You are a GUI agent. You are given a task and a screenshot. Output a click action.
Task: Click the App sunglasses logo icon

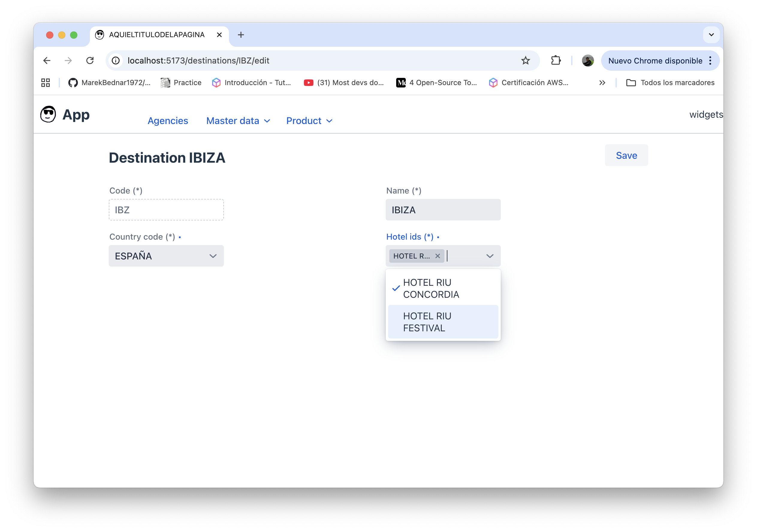(x=48, y=114)
